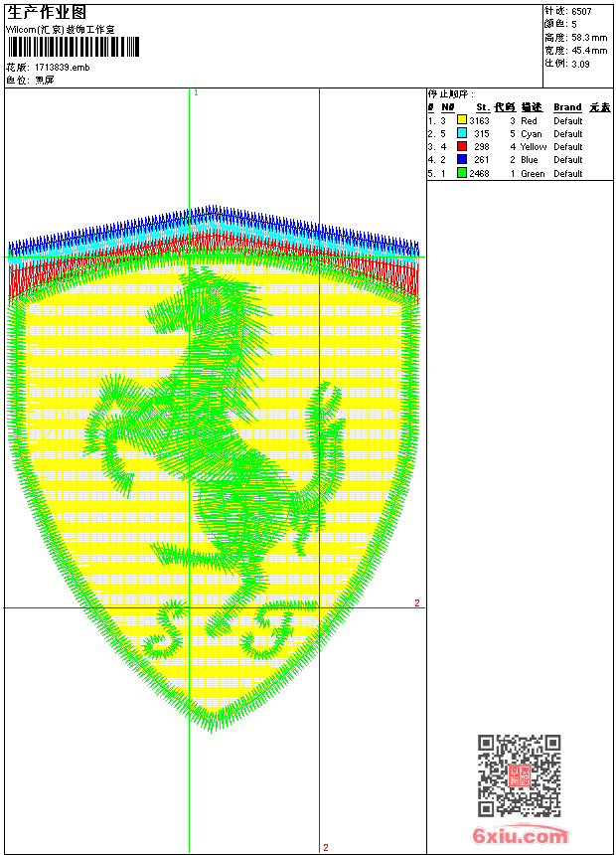The width and height of the screenshot is (616, 855).
Task: Click the 生产作业图 worksheet title
Action: 47,12
